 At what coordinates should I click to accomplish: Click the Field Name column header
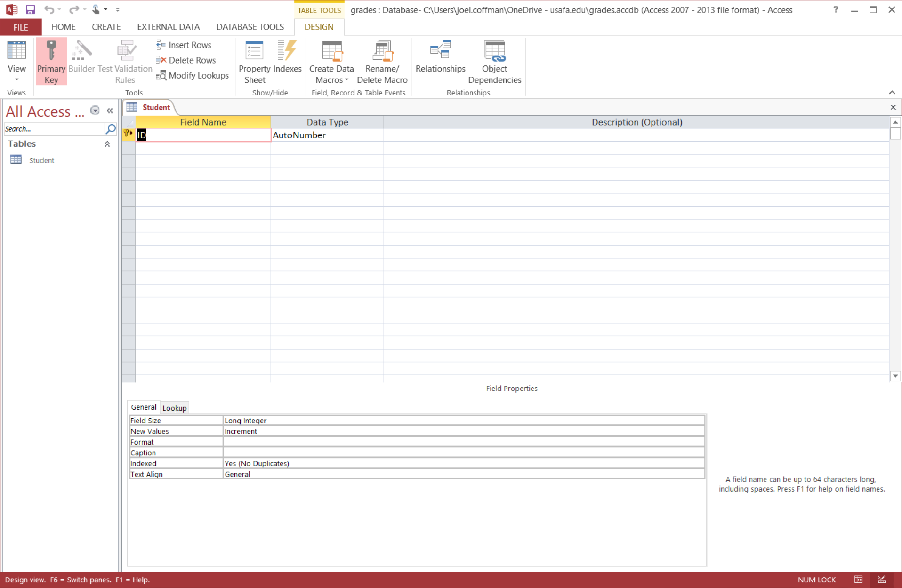pyautogui.click(x=203, y=122)
